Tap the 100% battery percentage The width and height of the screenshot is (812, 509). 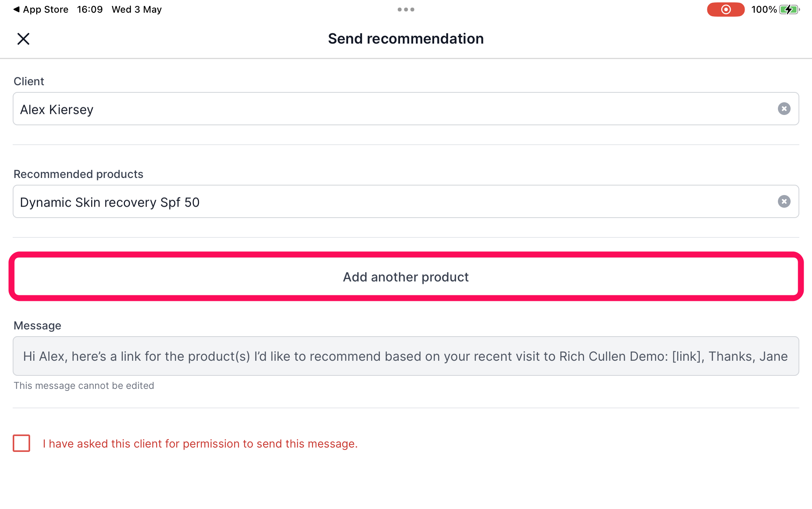764,10
